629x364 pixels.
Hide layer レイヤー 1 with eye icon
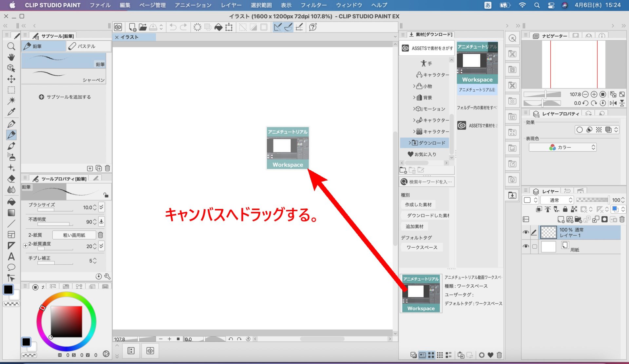pyautogui.click(x=526, y=232)
